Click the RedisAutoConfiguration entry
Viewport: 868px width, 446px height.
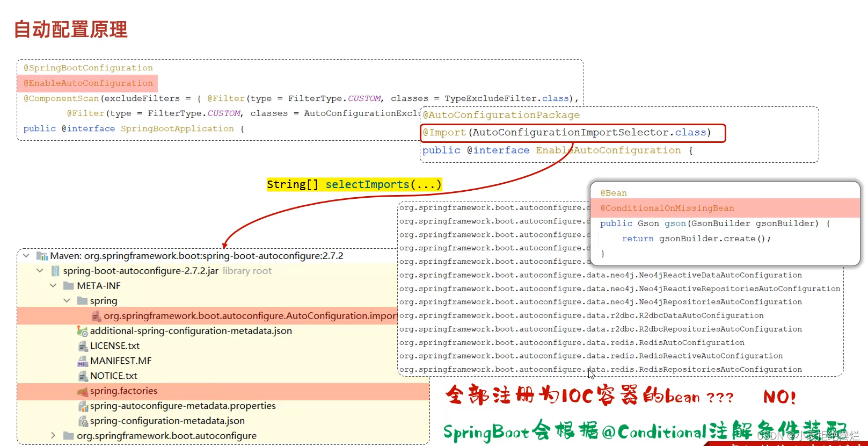pyautogui.click(x=572, y=342)
